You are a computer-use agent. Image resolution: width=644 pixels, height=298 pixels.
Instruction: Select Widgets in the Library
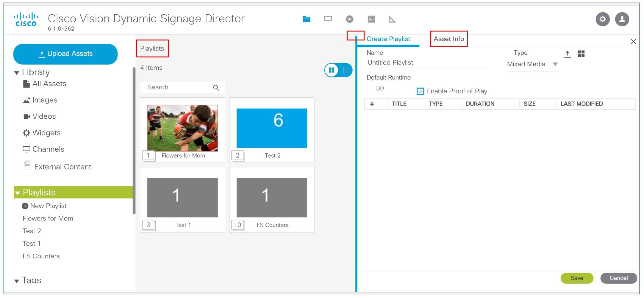coord(42,133)
